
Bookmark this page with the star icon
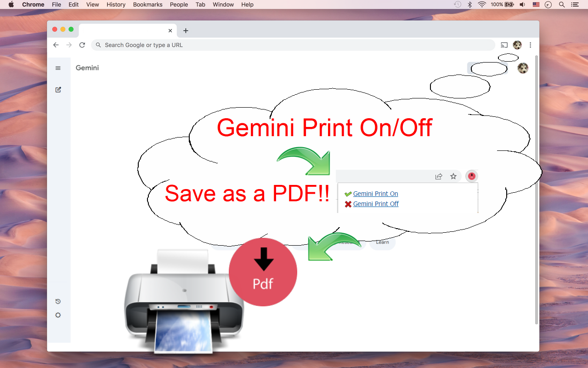click(453, 176)
